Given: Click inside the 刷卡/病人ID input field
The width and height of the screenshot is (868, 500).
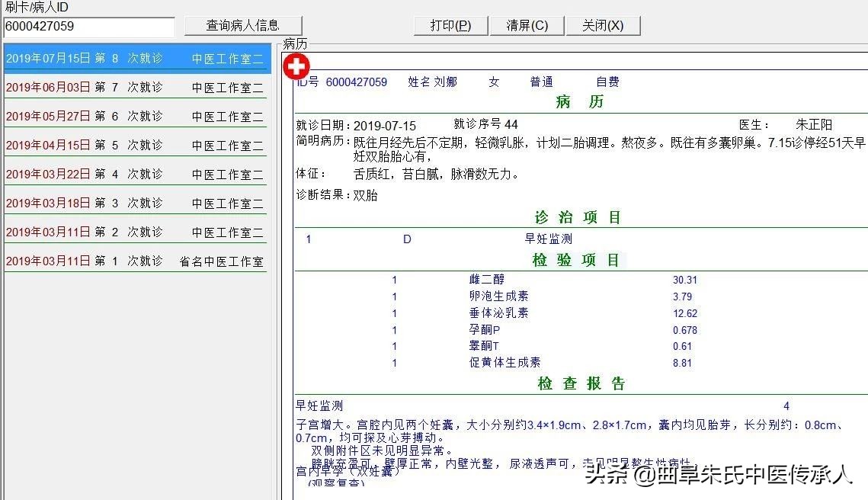Looking at the screenshot, I should click(x=88, y=25).
